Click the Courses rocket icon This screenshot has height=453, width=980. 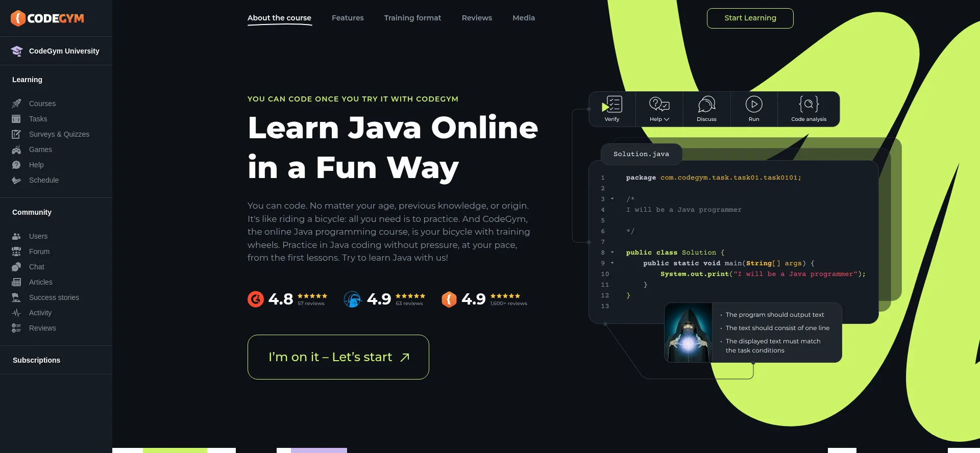pyautogui.click(x=16, y=104)
